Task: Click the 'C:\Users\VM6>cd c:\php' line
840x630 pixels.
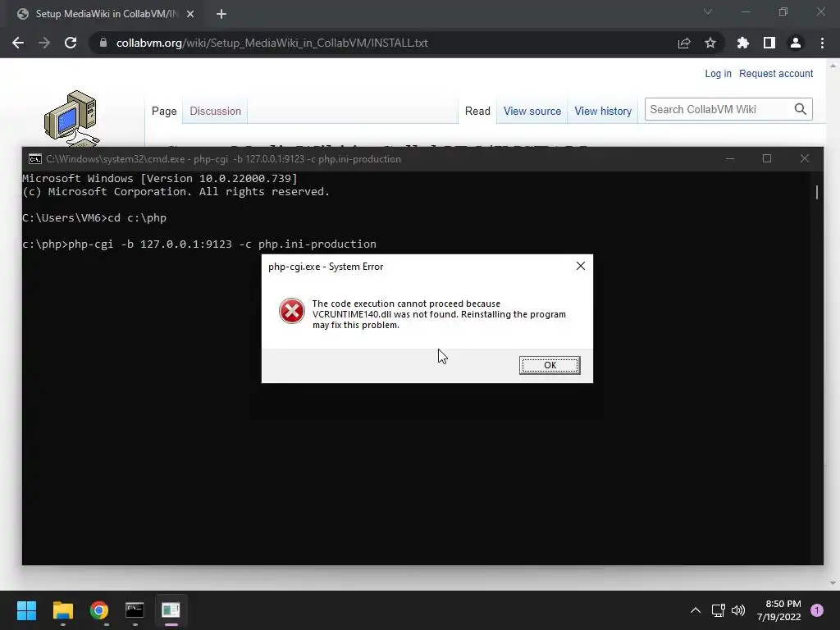Action: (94, 218)
